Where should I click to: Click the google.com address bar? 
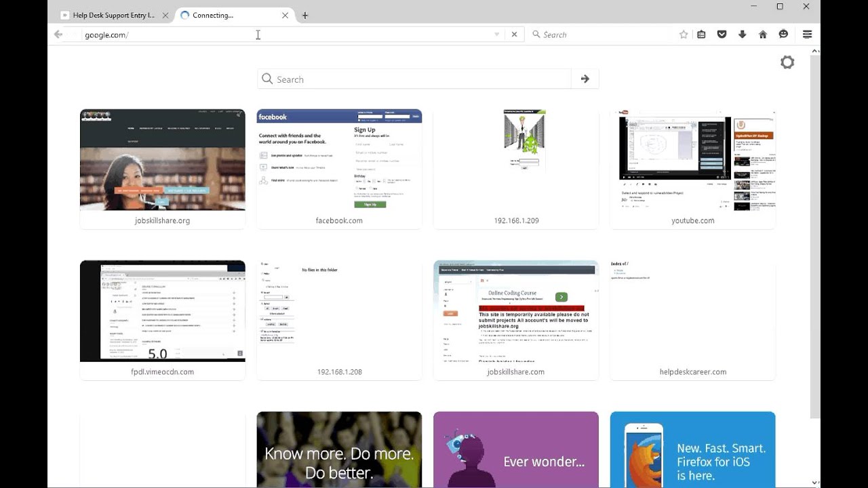click(285, 35)
